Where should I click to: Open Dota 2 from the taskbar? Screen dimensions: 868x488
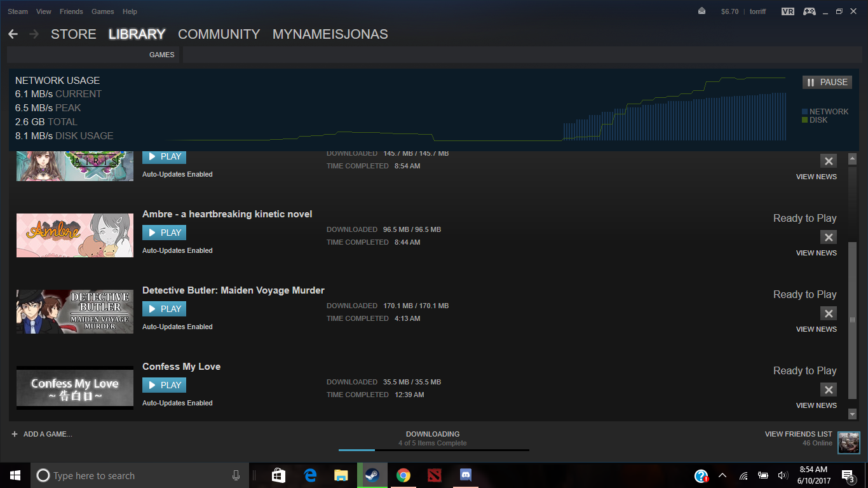(x=435, y=475)
